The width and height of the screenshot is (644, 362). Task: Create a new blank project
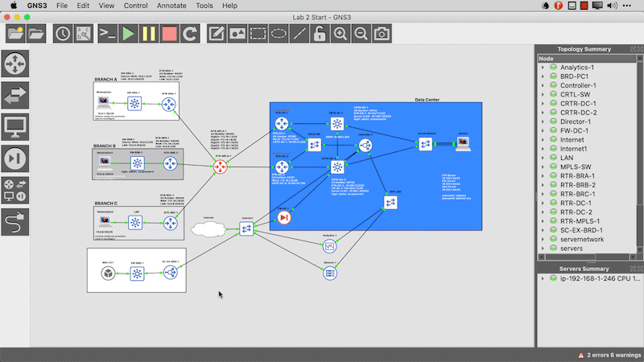tap(15, 34)
